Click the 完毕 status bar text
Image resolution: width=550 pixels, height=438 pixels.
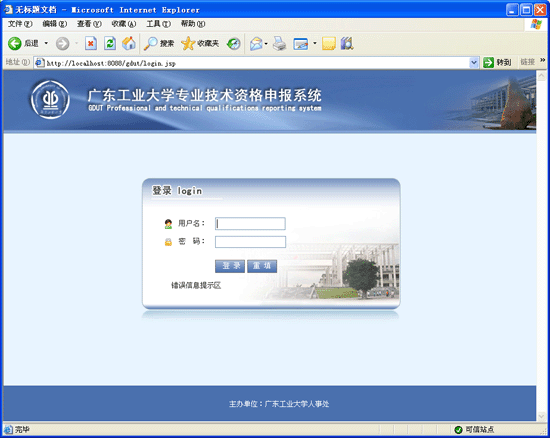(22, 429)
